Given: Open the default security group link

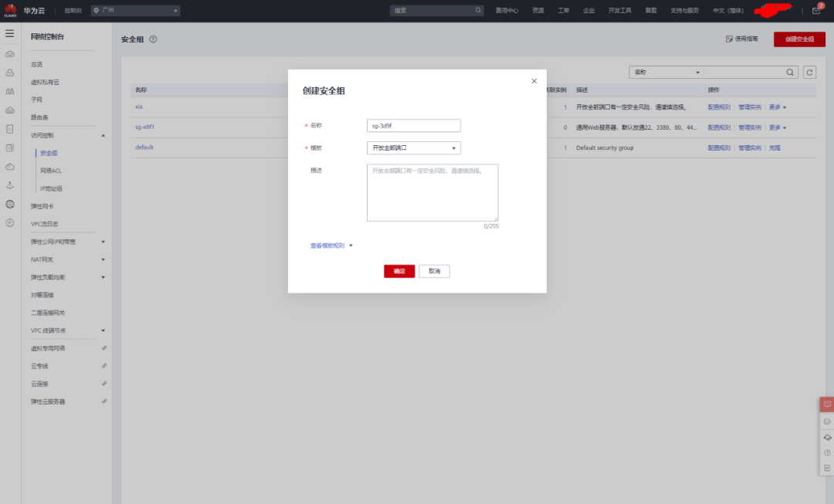Looking at the screenshot, I should click(x=144, y=147).
